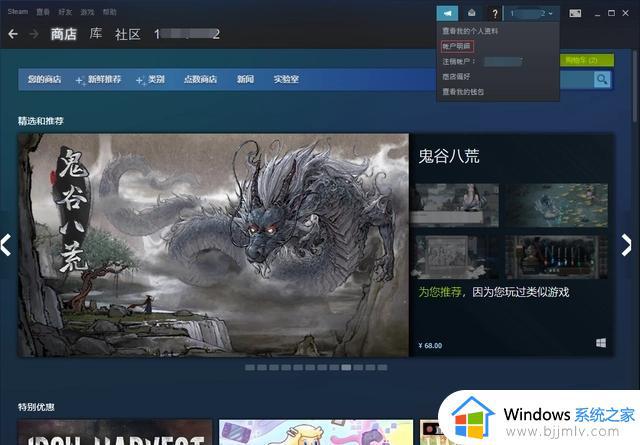
Task: Open the Steam menu
Action: (x=18, y=12)
